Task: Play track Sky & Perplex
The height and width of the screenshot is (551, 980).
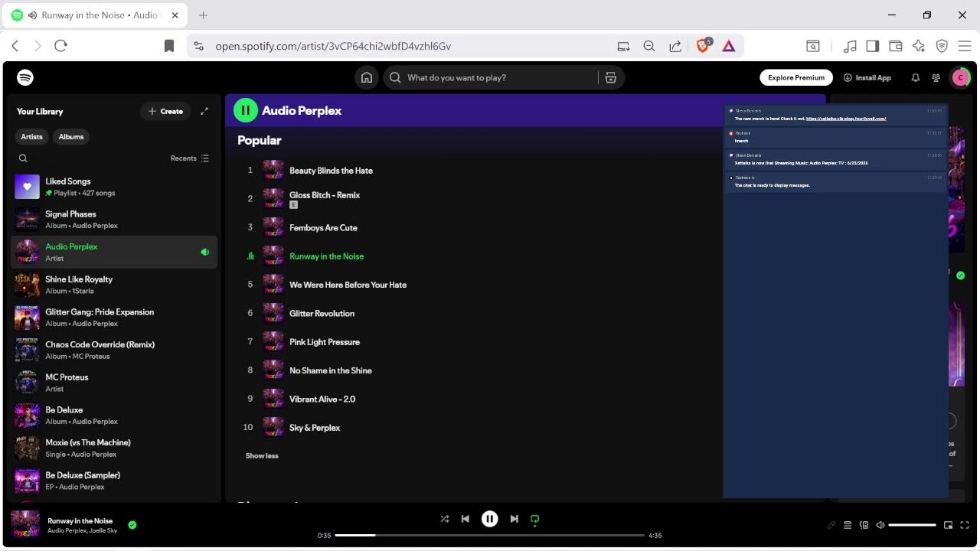Action: tap(315, 427)
